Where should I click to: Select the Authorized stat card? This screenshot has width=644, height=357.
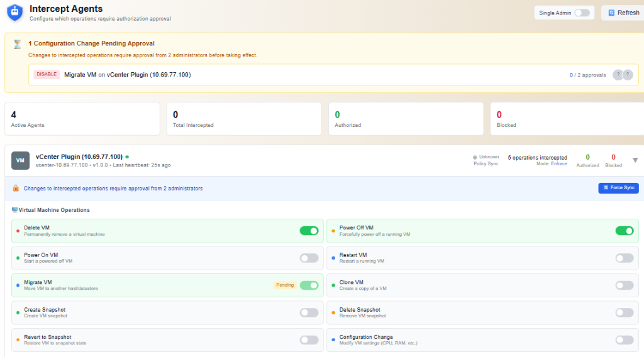click(406, 119)
